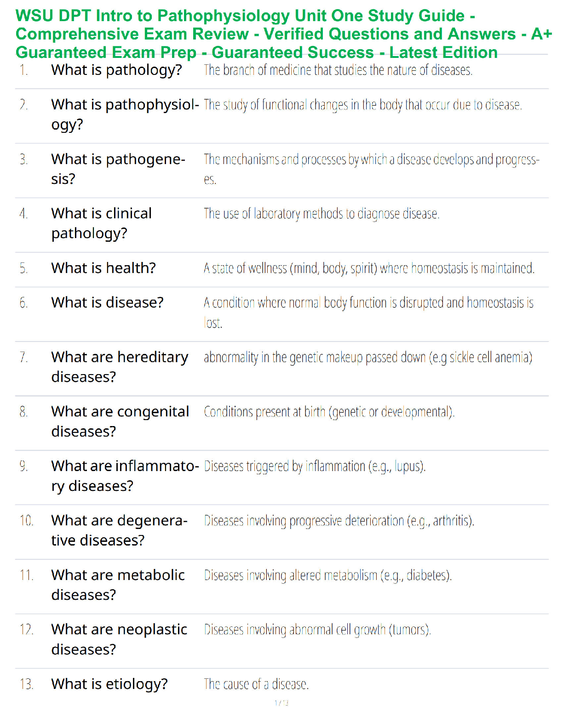Select 'What are hereditary diseases?' question
This screenshot has height=728, width=563.
120,367
